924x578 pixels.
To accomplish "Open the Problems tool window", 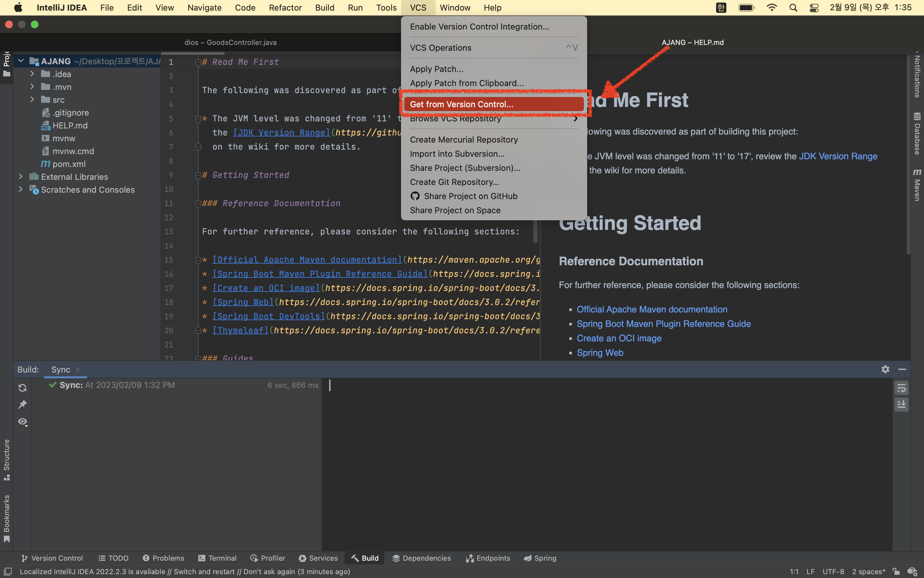I will point(163,558).
